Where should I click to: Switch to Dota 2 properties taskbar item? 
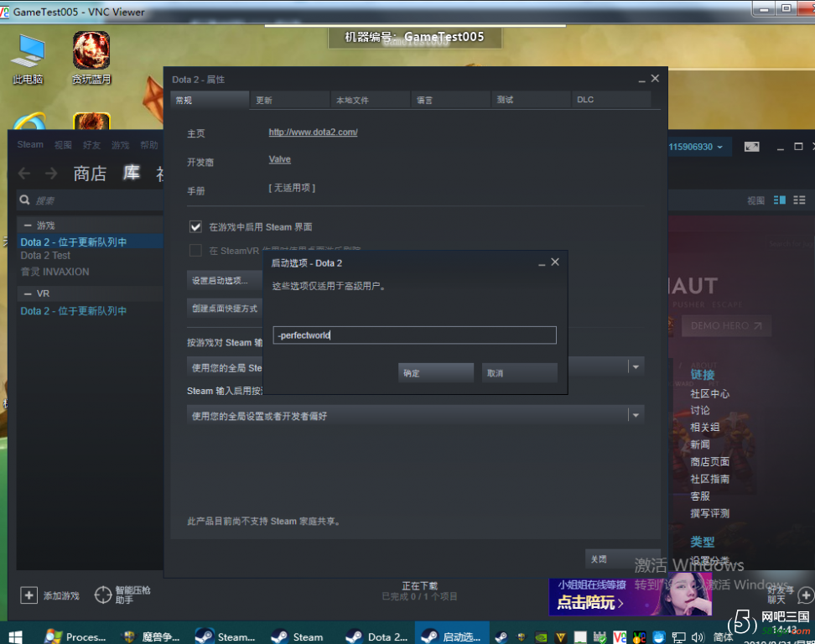tap(376, 636)
